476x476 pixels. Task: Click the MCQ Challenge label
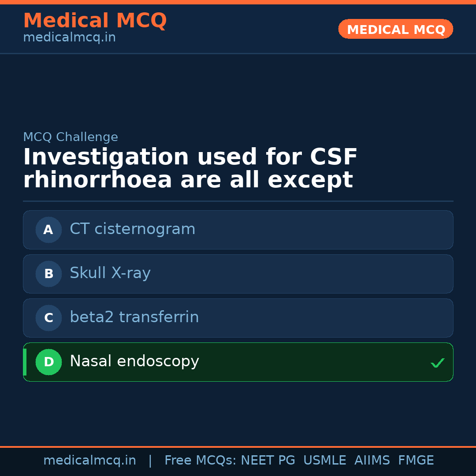click(x=71, y=137)
